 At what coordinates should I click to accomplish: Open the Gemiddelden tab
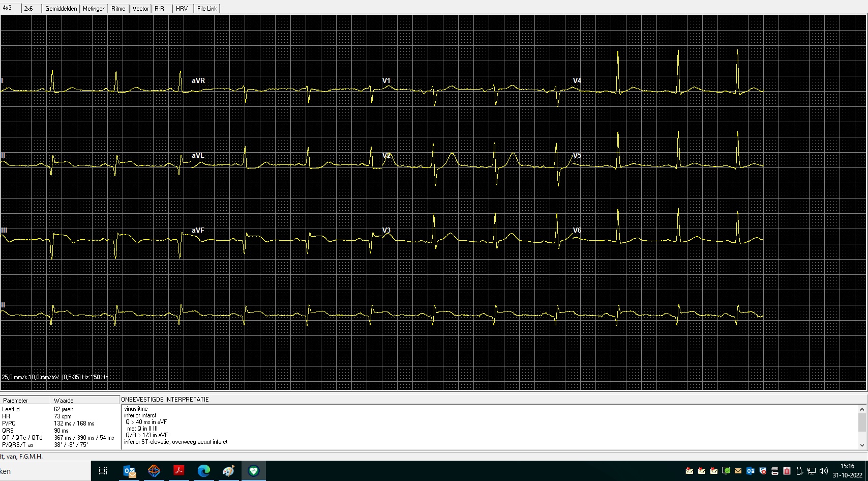click(x=61, y=9)
